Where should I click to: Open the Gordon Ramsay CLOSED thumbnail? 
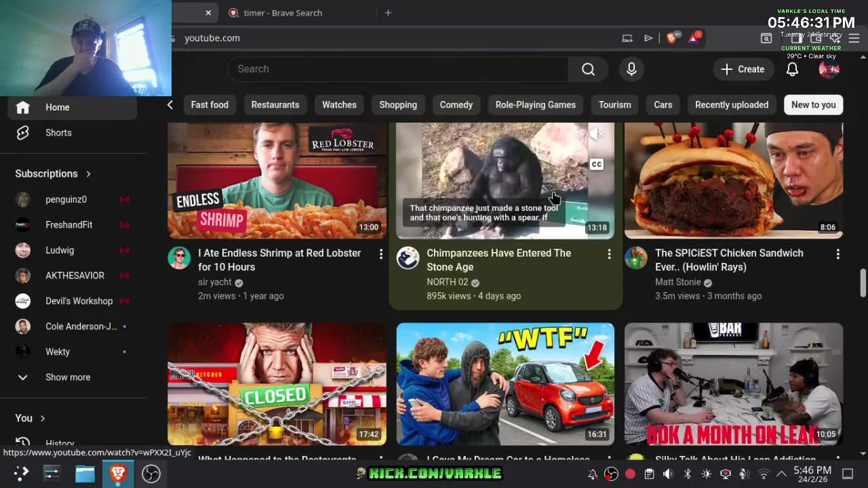click(277, 384)
